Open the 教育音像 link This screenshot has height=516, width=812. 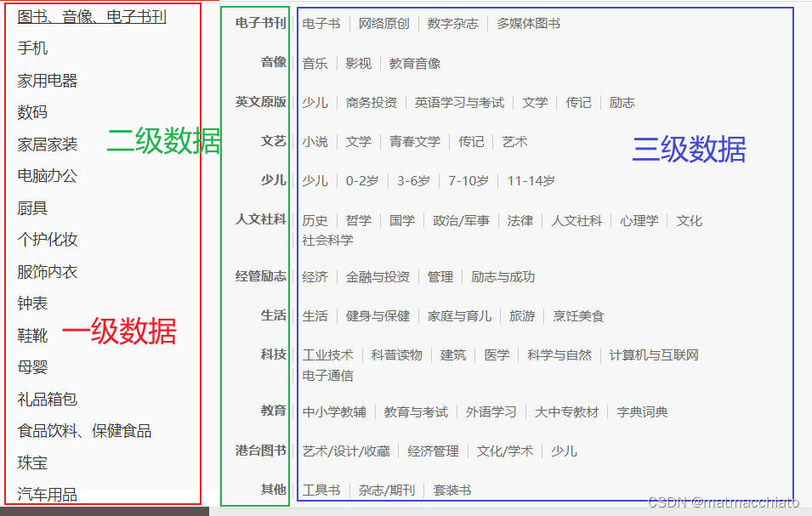pos(416,63)
